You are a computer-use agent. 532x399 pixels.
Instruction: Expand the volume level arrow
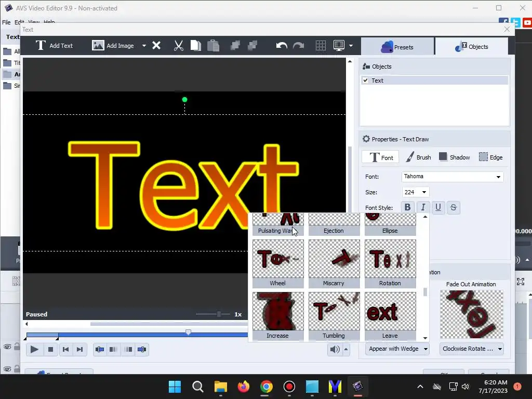point(346,349)
